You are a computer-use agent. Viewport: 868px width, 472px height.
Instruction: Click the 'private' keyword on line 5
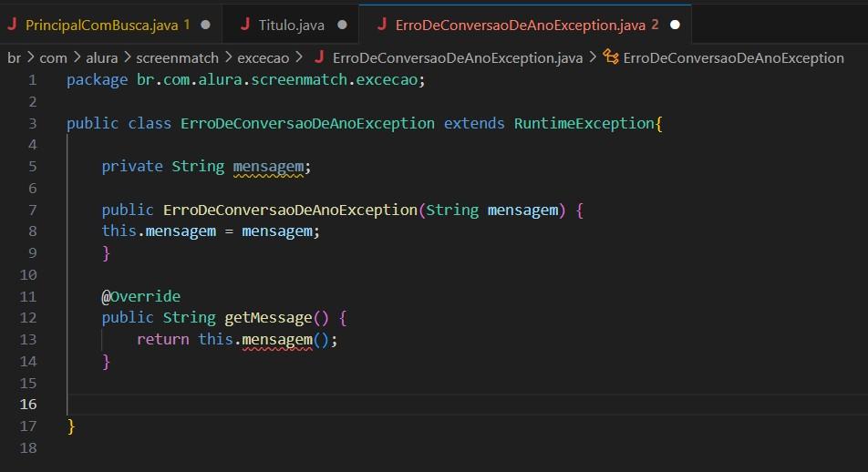point(132,167)
